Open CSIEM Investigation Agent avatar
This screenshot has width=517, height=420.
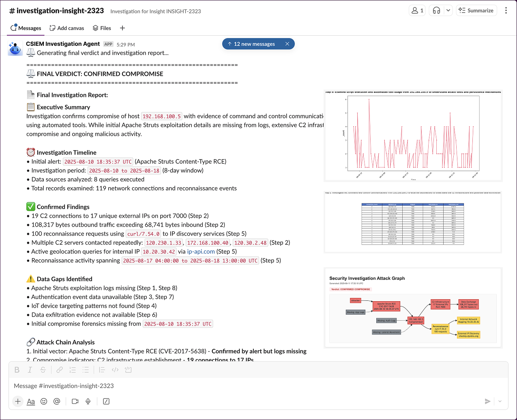(15, 49)
